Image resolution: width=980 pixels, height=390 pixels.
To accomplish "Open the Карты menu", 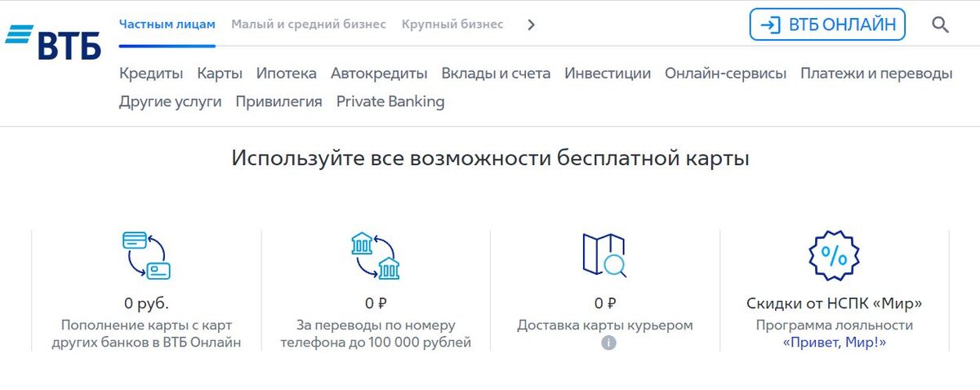I will point(220,74).
